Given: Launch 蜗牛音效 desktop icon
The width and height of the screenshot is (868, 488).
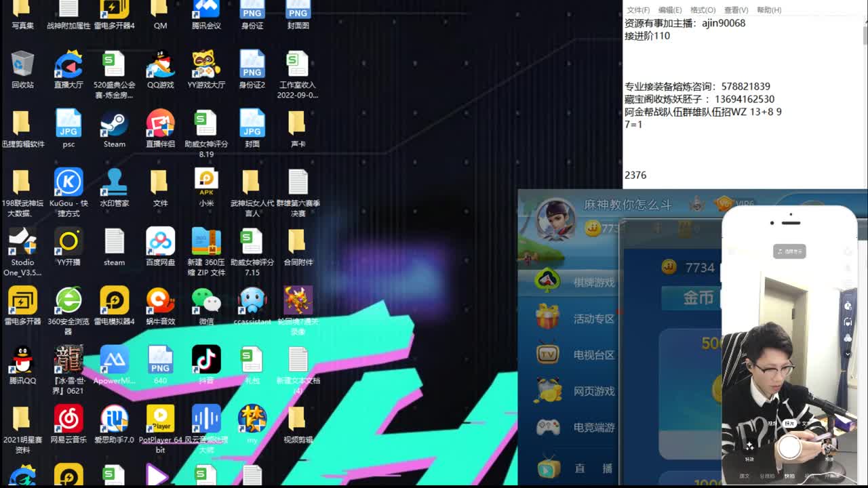Looking at the screenshot, I should 161,306.
